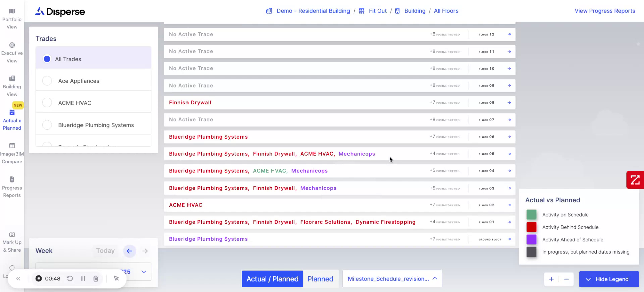Open Floor 05 arrow
Screen dimensions: 644x292
(x=509, y=154)
